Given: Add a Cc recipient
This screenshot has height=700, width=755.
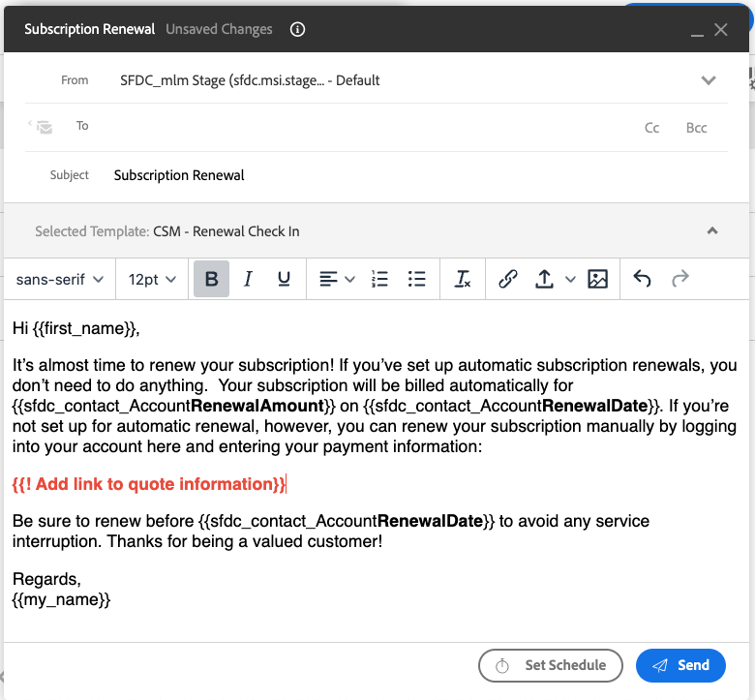Looking at the screenshot, I should click(652, 128).
